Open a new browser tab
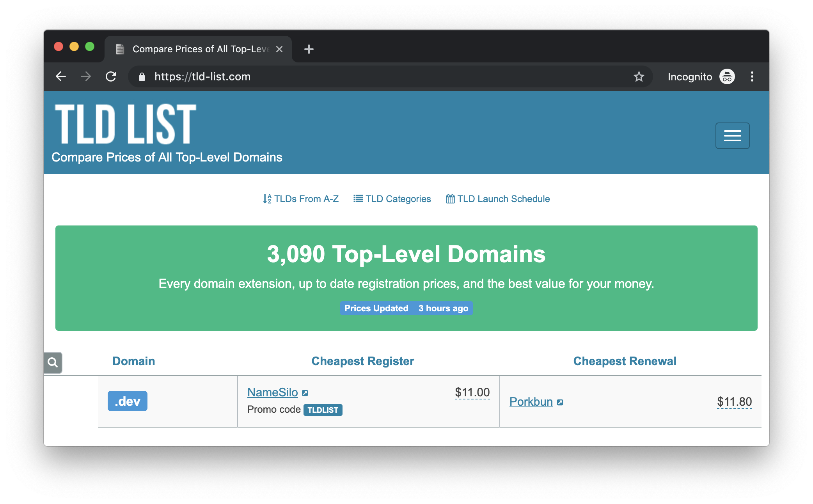813x504 pixels. coord(309,49)
